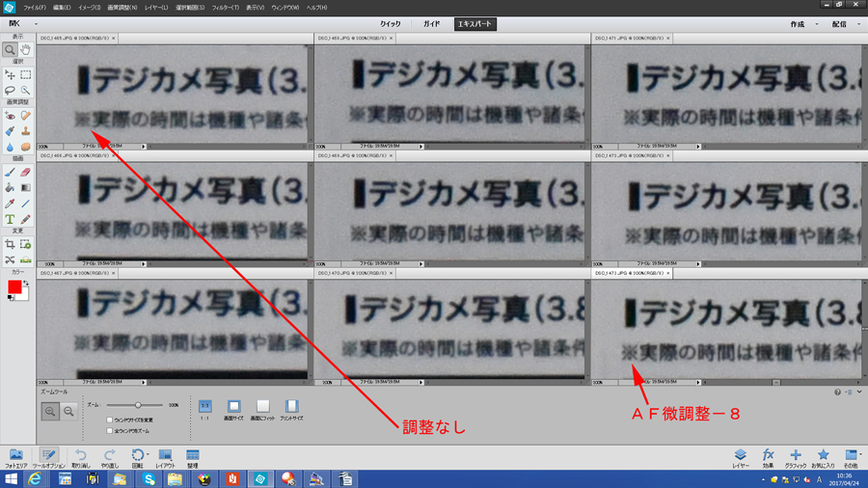868x488 pixels.
Task: Pick the Crop tool
Action: [x=10, y=245]
